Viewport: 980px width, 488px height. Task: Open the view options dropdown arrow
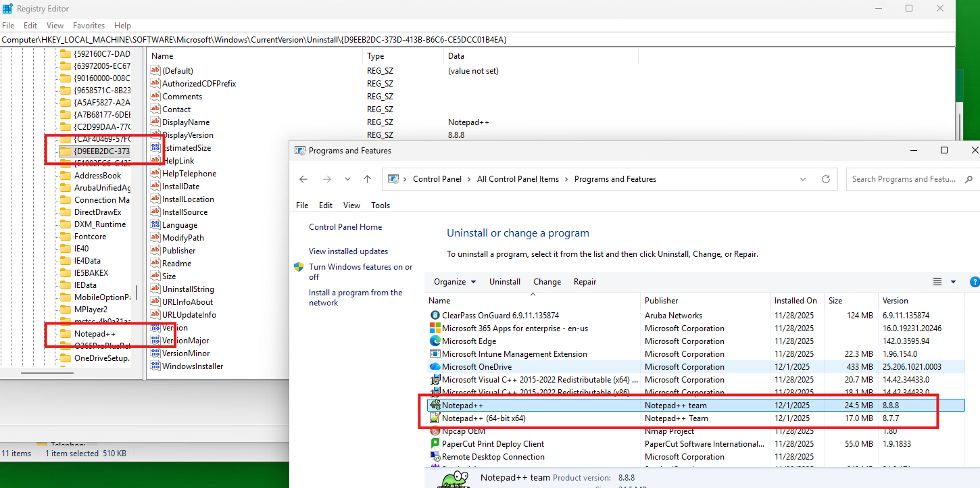click(953, 282)
